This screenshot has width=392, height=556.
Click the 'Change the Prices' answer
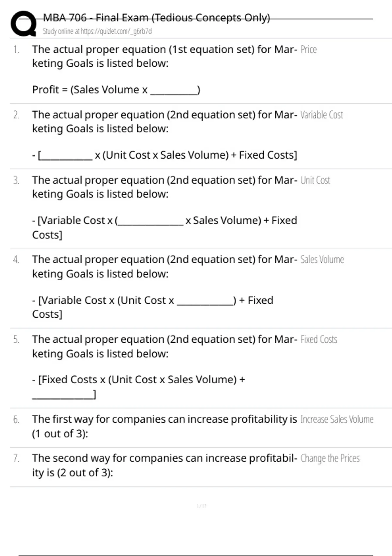pos(330,458)
